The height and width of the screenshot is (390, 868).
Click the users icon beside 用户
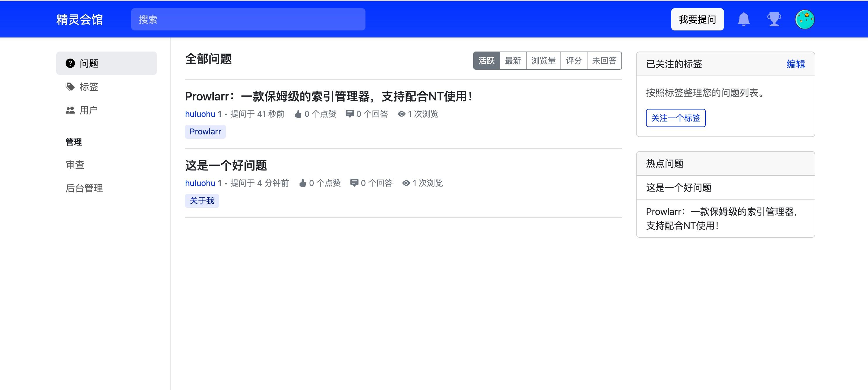(x=70, y=110)
